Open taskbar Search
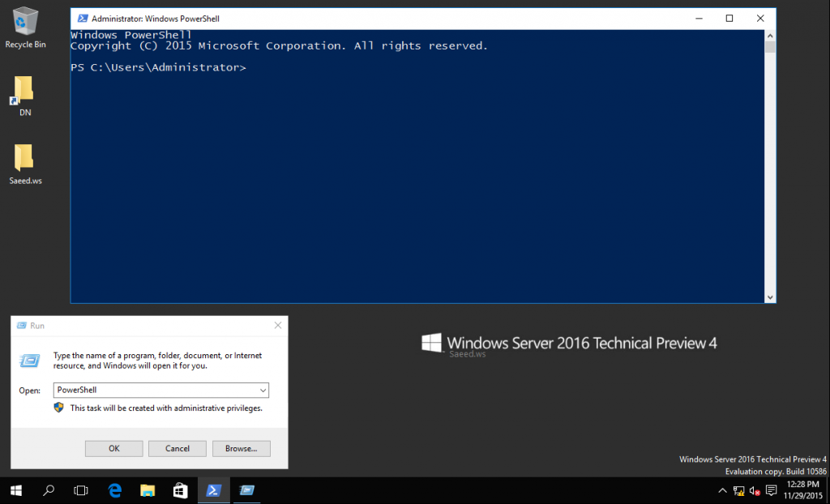Image resolution: width=830 pixels, height=504 pixels. [48, 491]
